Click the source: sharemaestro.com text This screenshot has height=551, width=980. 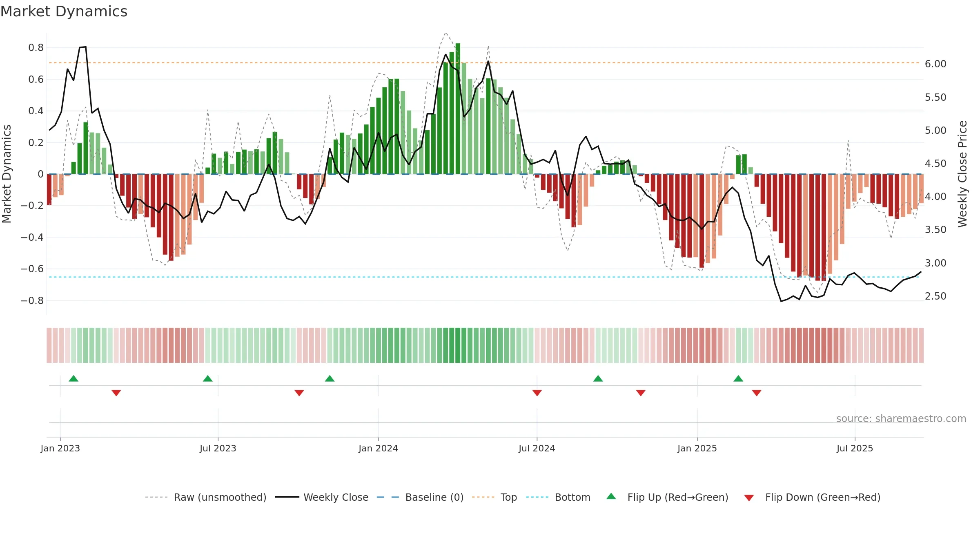901,418
